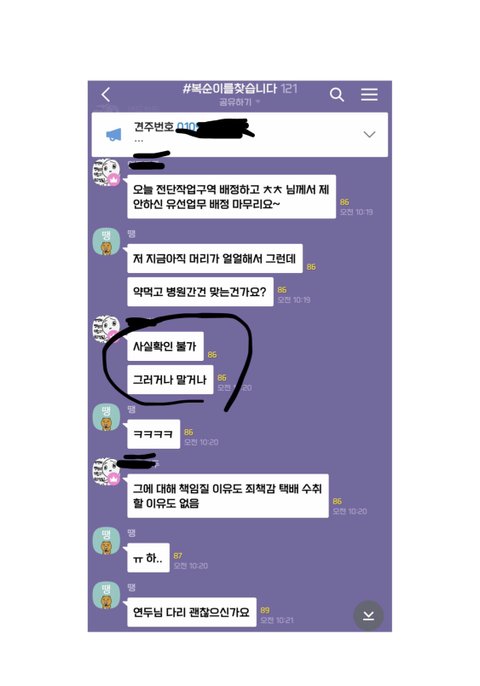Image resolution: width=480 pixels, height=686 pixels.
Task: Tap the phone number link in notice
Action: point(187,127)
